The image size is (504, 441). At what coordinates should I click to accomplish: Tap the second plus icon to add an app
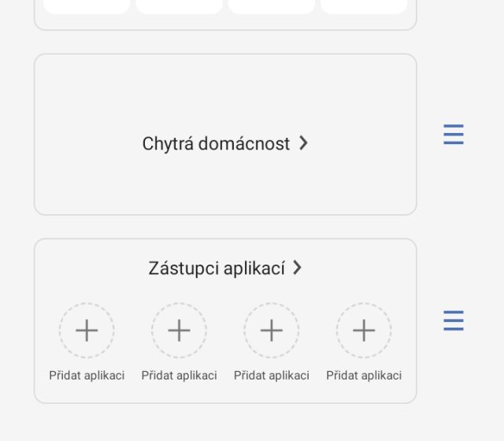179,331
